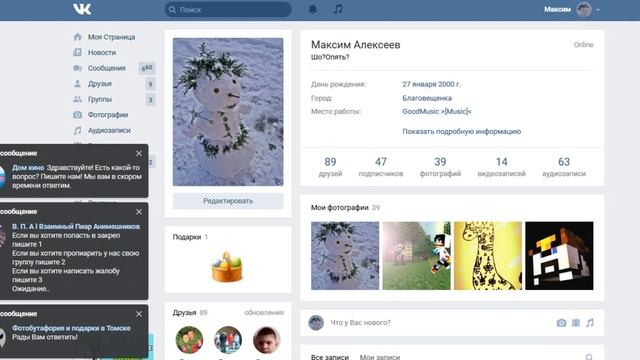Open Группы in sidebar
This screenshot has height=360, width=640.
coord(100,99)
